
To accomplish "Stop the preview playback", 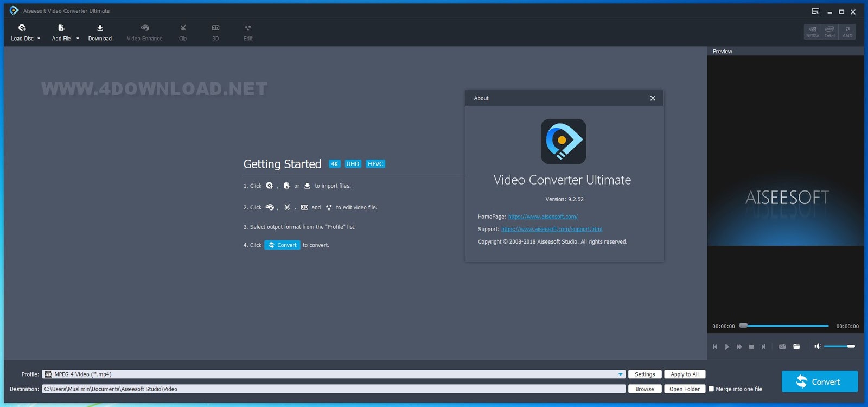I will [751, 347].
